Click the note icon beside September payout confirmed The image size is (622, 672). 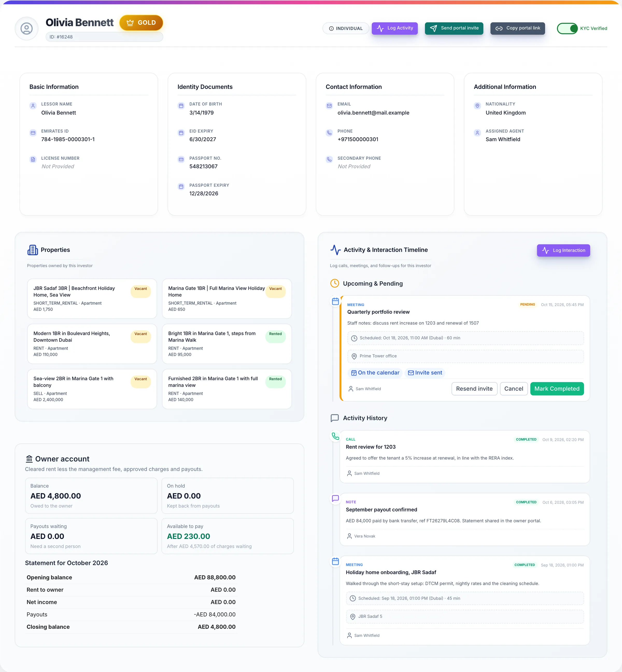click(x=335, y=498)
